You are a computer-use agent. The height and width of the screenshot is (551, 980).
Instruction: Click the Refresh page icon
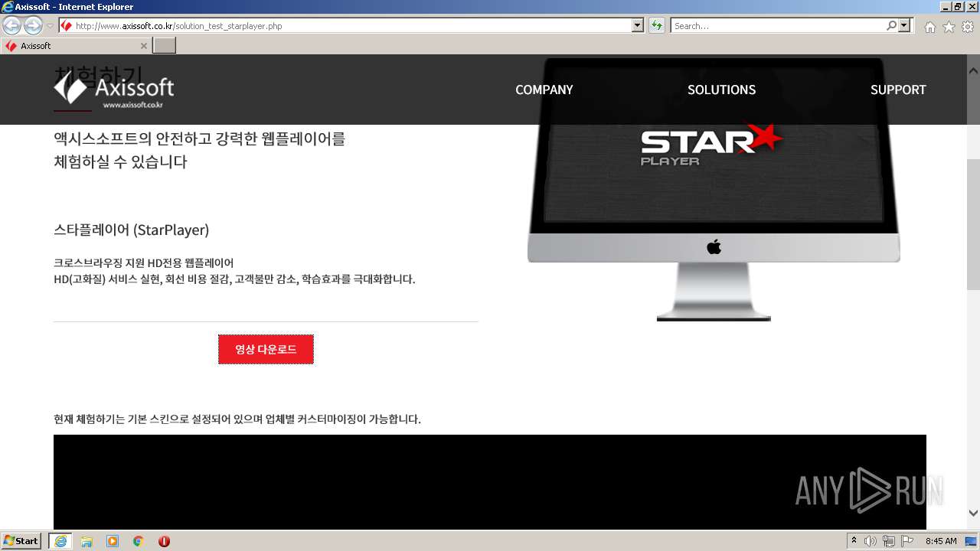click(x=657, y=26)
